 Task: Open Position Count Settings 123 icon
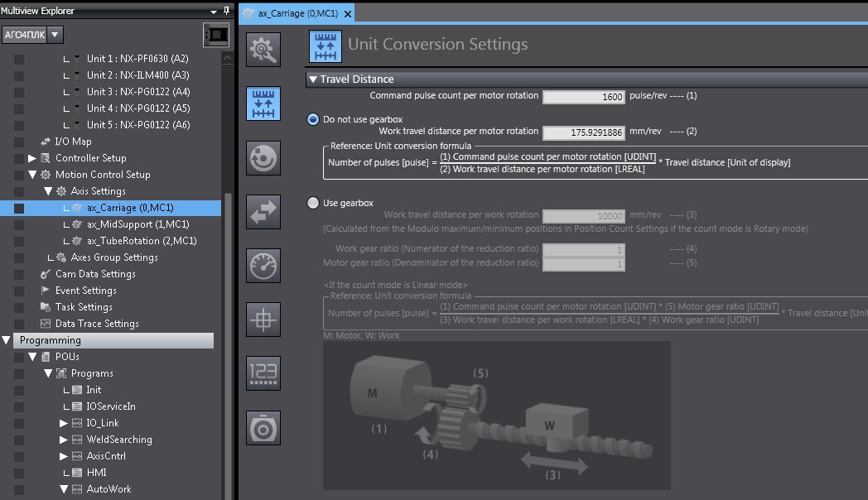(x=263, y=373)
